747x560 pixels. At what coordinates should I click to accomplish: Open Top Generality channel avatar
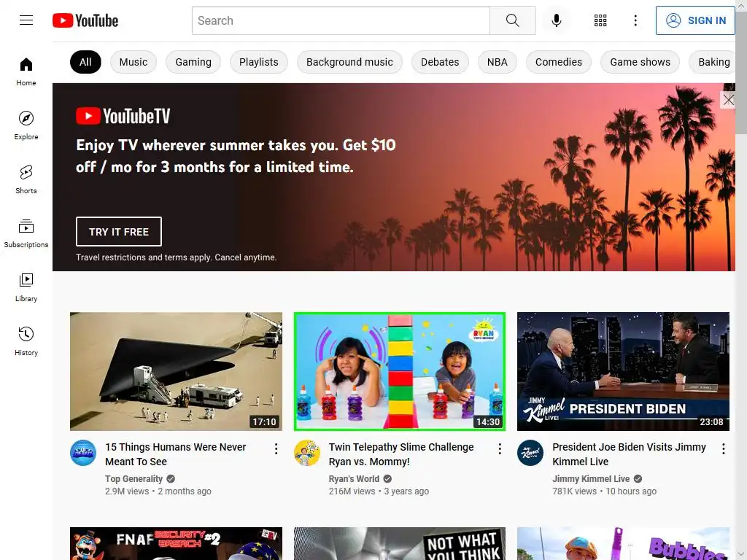pos(83,453)
